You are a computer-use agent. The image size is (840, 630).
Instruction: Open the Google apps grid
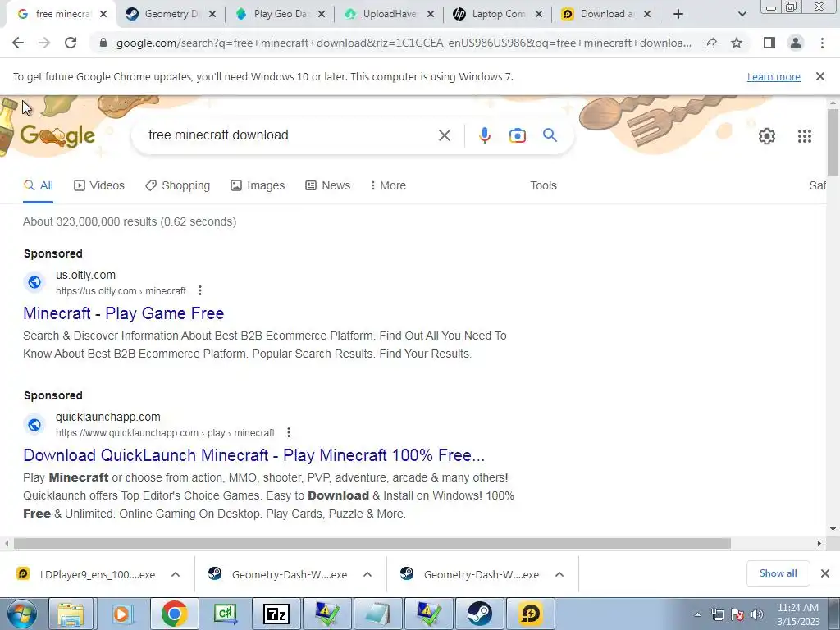[x=804, y=136]
